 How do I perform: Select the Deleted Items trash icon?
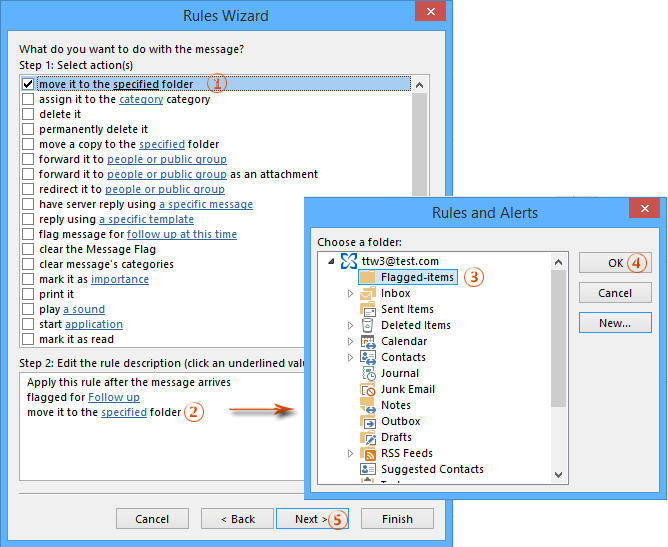[368, 325]
